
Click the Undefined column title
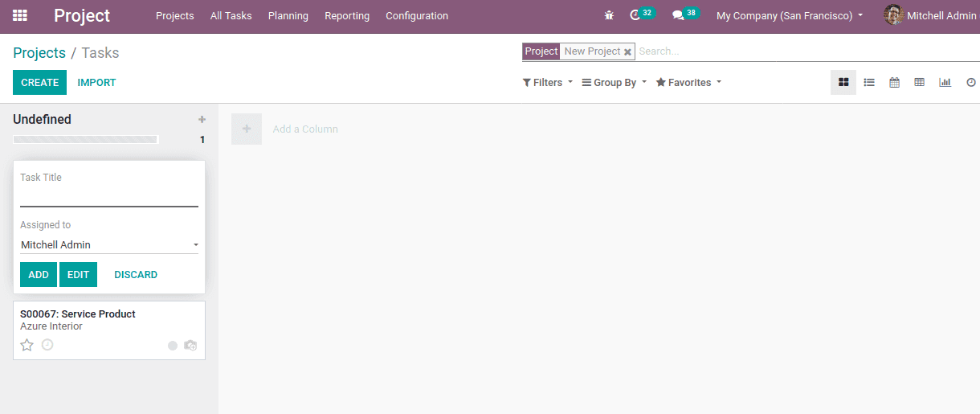click(x=42, y=120)
